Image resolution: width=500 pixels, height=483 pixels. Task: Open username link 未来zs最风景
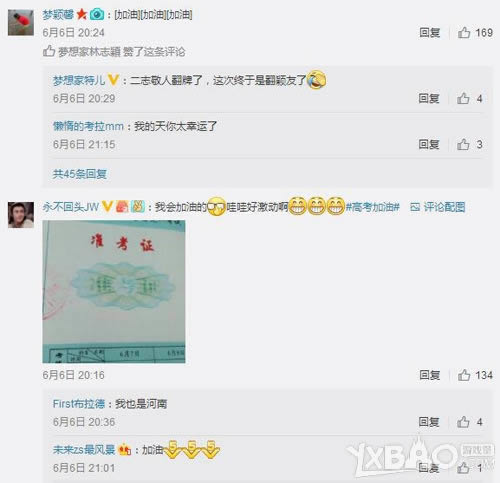(x=84, y=450)
